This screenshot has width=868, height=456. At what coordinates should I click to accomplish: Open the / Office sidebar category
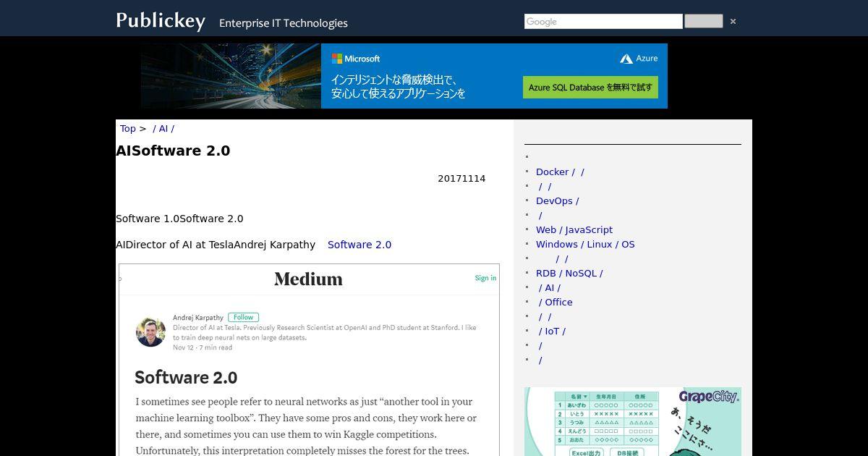point(556,303)
